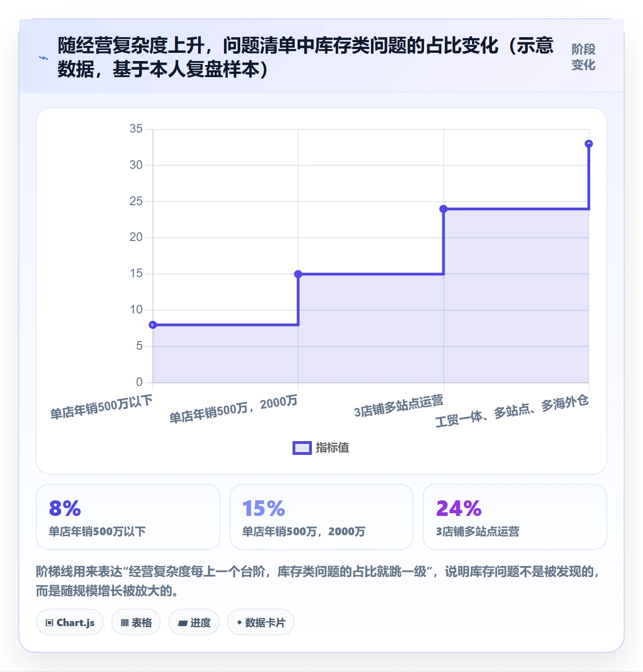Image resolution: width=643 pixels, height=672 pixels.
Task: Click the card label 单店年销500万，2000万
Action: tap(304, 532)
